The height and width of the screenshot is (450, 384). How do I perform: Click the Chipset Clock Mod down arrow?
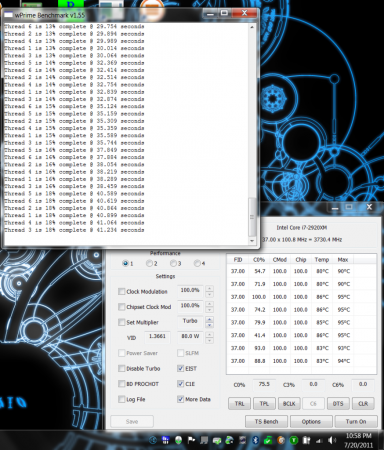[210, 310]
